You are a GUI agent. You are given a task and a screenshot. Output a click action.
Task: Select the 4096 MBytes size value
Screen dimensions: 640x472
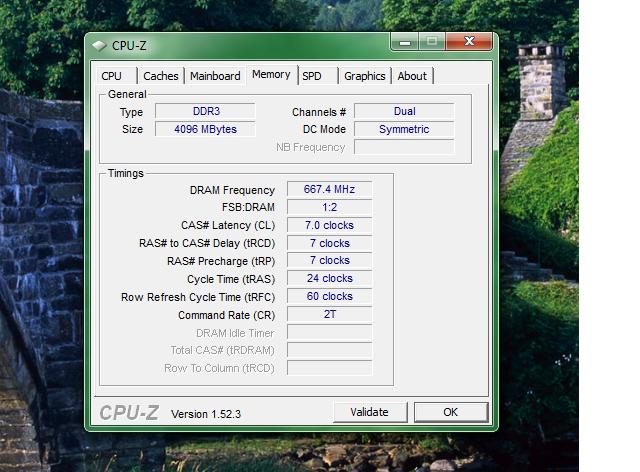pos(205,129)
